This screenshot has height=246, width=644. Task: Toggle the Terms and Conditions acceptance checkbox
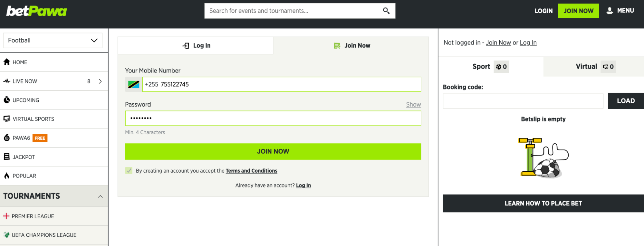[x=129, y=171]
